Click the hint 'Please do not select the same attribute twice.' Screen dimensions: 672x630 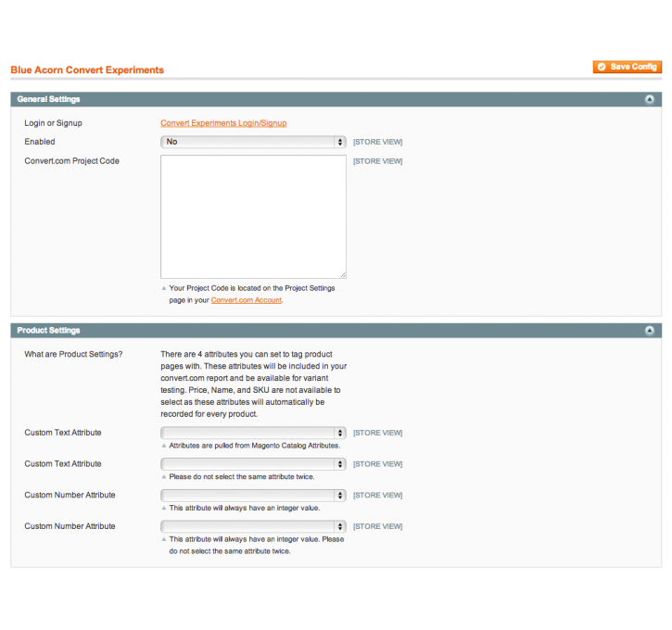pos(242,477)
